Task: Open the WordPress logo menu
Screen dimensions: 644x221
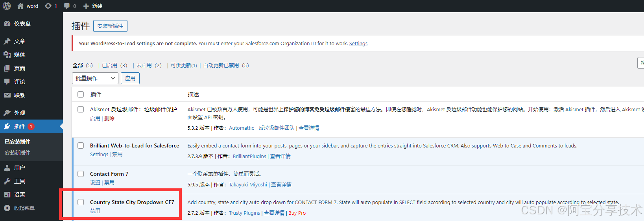Action: click(x=7, y=6)
